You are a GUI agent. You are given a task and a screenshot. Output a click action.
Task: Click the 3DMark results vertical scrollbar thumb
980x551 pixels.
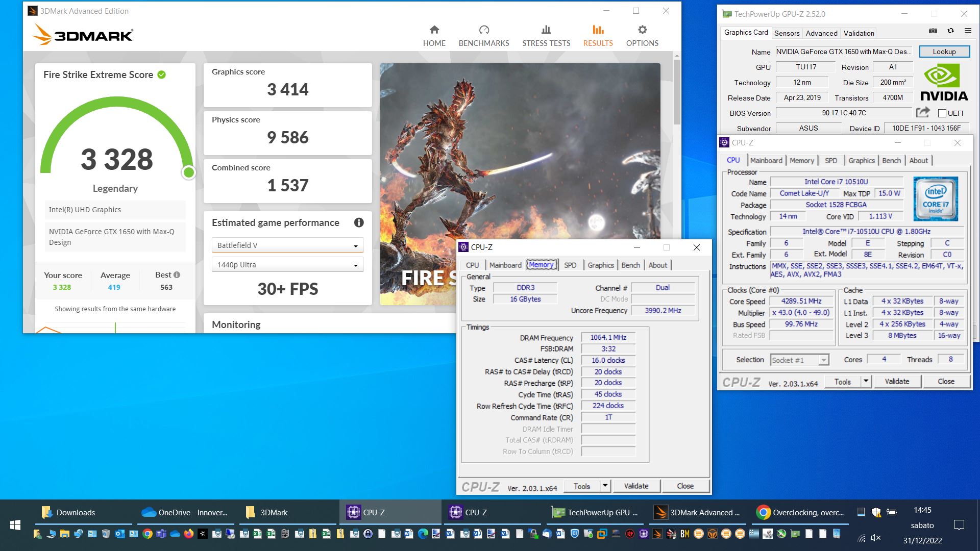677,92
